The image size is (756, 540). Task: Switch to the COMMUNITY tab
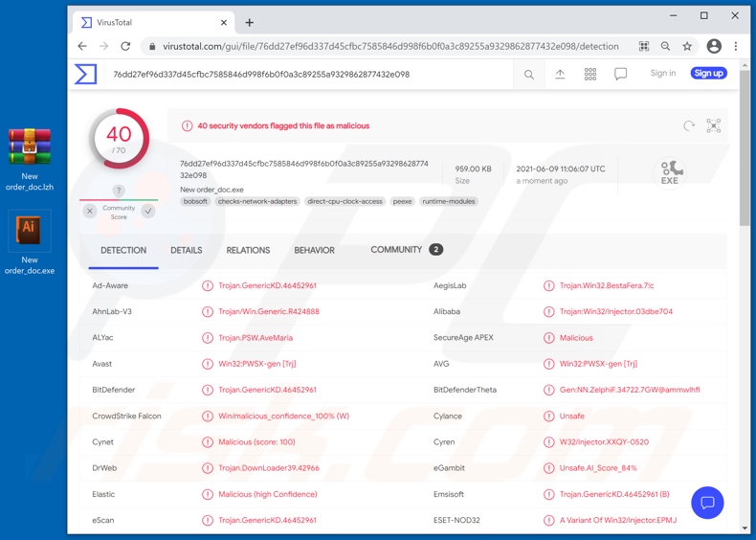pyautogui.click(x=407, y=250)
